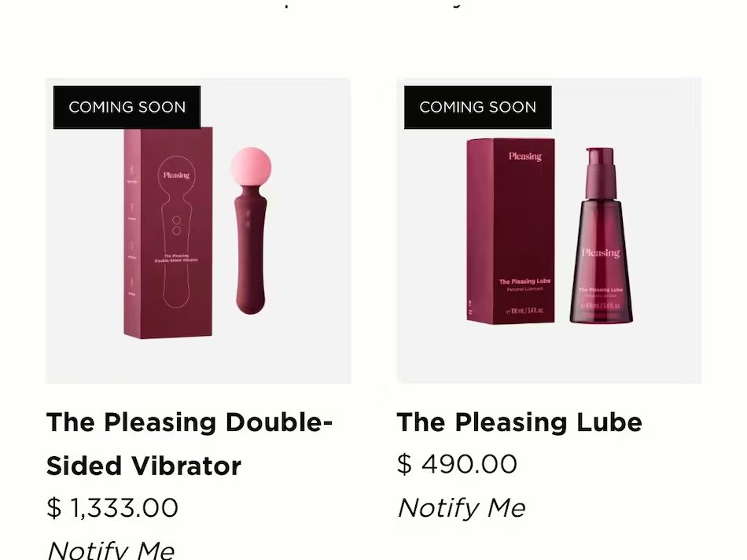
Task: Click Notify Me under the vibrator
Action: pyautogui.click(x=111, y=550)
